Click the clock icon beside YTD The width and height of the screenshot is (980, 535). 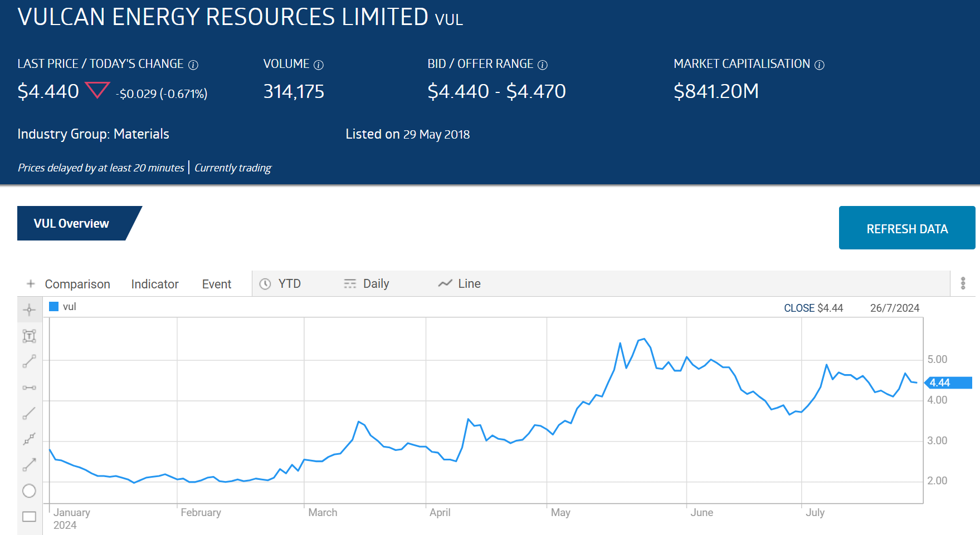coord(265,284)
